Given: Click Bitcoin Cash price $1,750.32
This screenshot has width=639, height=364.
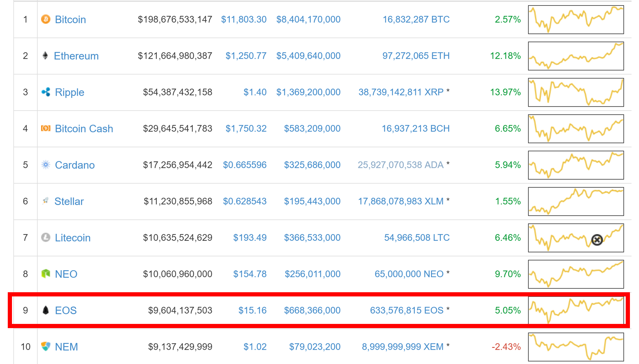Looking at the screenshot, I should coord(246,129).
